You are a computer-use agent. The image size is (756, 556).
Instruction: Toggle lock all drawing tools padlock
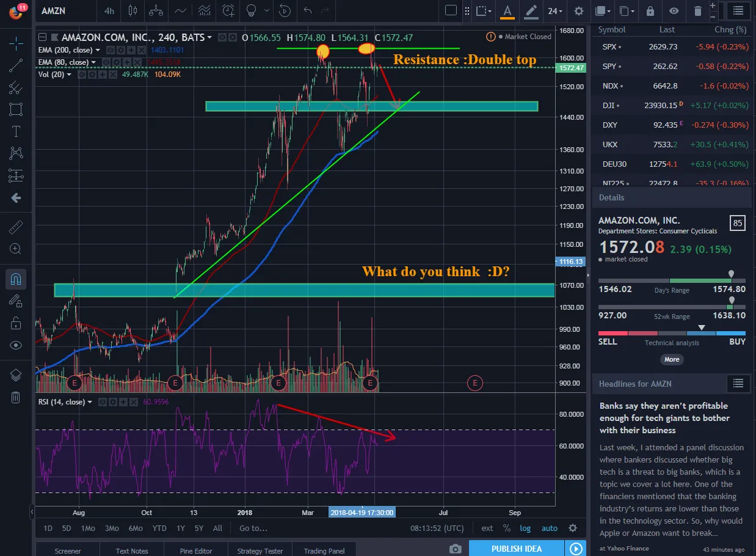point(16,323)
